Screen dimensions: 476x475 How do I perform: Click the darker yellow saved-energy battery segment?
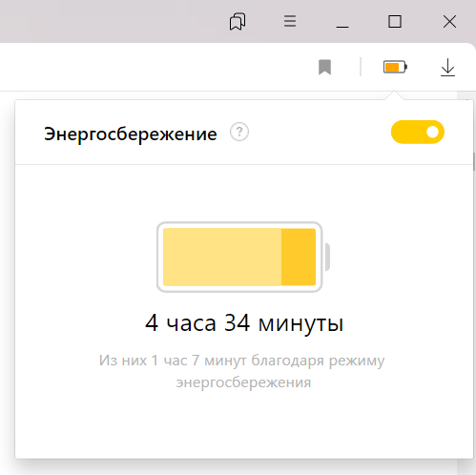pyautogui.click(x=299, y=257)
